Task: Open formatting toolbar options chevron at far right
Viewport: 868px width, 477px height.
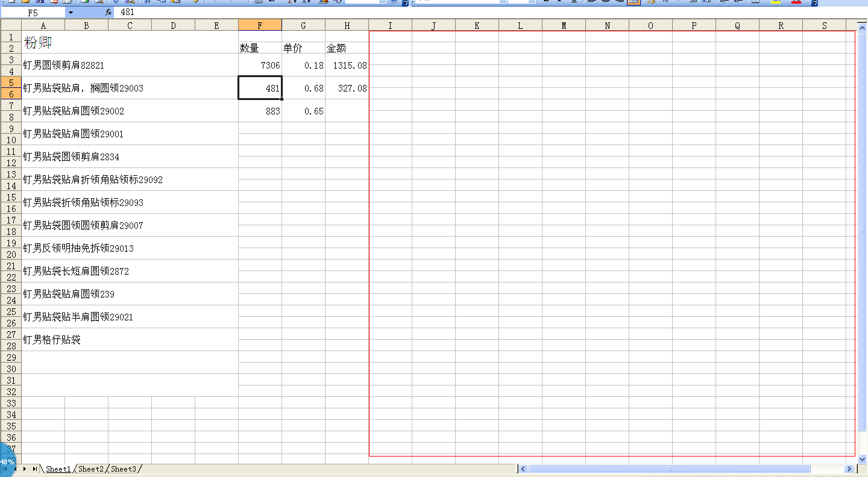Action: pos(815,2)
